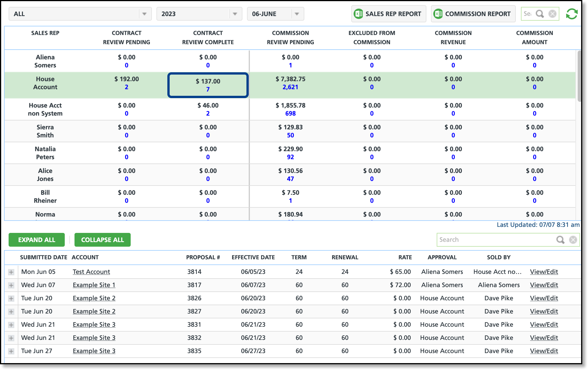Open the Example Site 2 link for 3826
588x370 pixels.
click(x=94, y=298)
